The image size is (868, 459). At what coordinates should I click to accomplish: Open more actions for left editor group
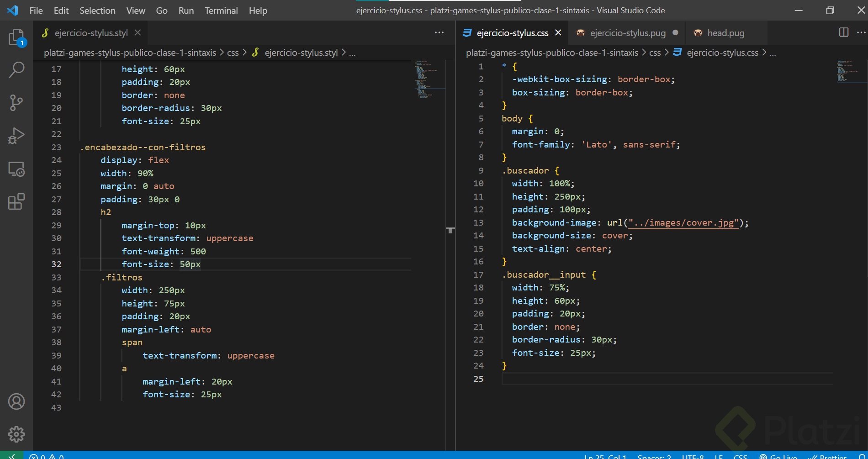(x=439, y=32)
